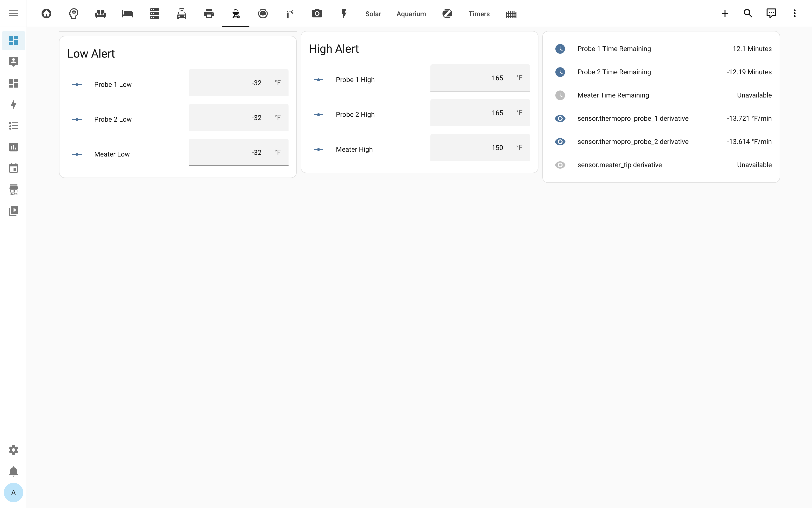This screenshot has height=508, width=812.
Task: Click the plus add button
Action: pyautogui.click(x=725, y=14)
